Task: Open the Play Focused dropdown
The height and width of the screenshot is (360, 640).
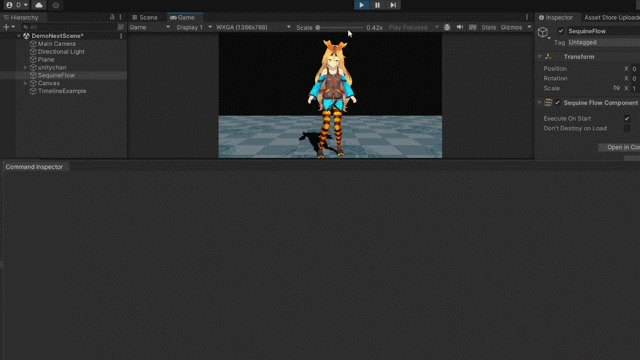Action: point(413,27)
